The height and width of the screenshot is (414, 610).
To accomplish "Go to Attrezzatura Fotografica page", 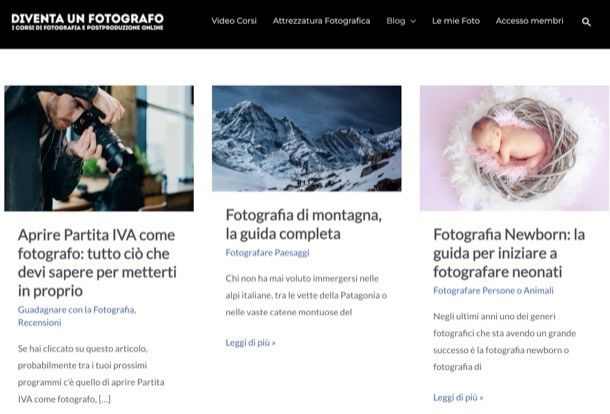I will (x=321, y=21).
